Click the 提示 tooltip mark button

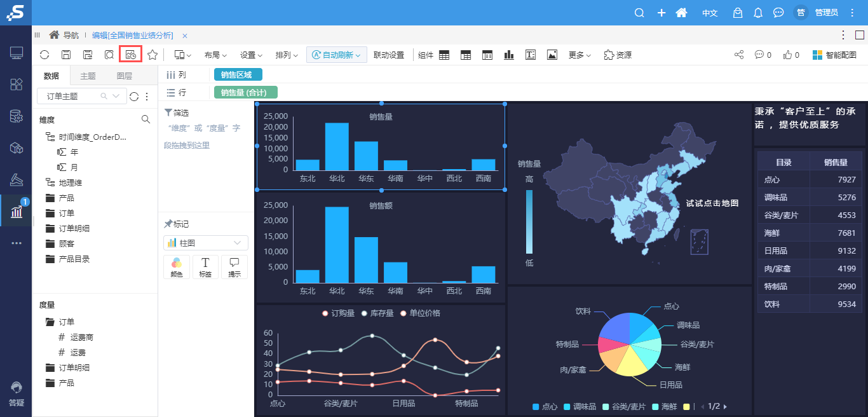coord(234,267)
